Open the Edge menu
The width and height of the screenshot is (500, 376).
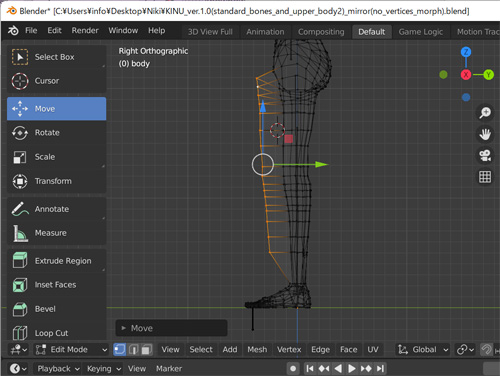(x=320, y=349)
